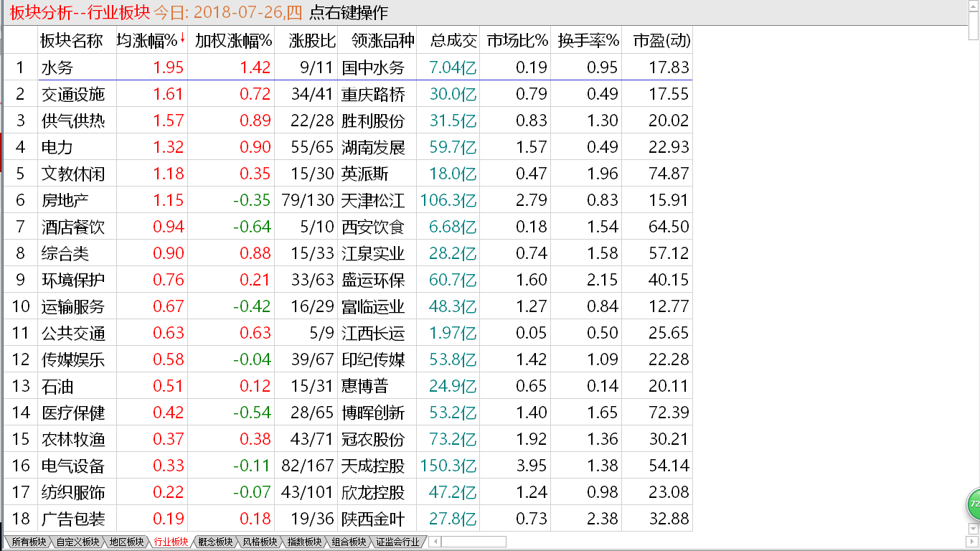Sort by 涨股比 column header
The height and width of the screenshot is (551, 980).
coord(313,41)
